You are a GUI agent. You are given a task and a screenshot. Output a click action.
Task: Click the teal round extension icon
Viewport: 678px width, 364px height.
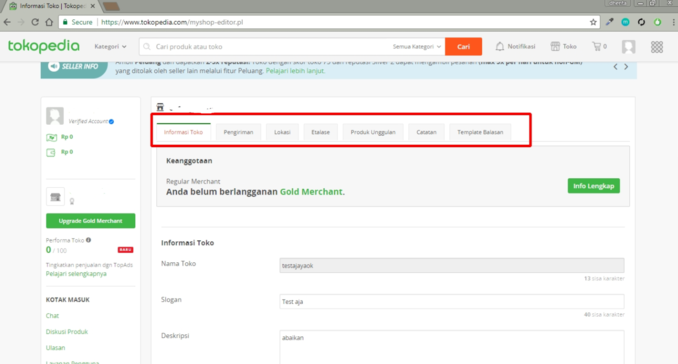625,22
